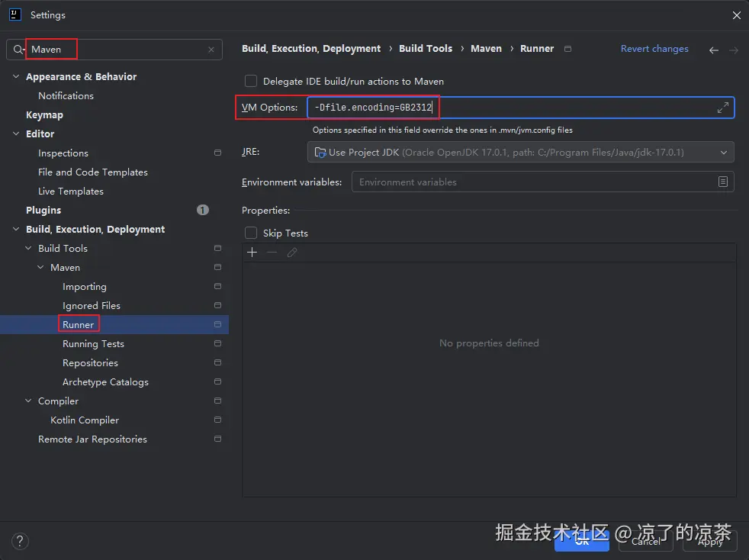
Task: Click the Plugins update count badge
Action: 203,211
